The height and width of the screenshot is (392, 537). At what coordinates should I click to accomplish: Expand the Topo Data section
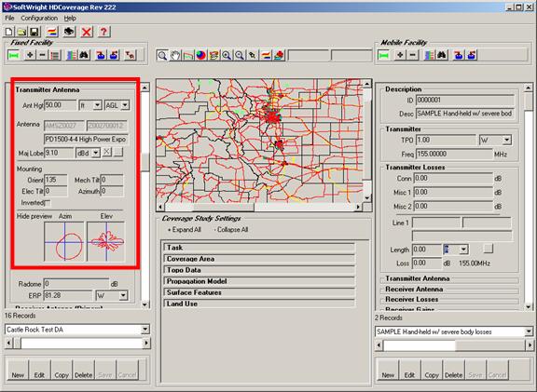pos(259,270)
